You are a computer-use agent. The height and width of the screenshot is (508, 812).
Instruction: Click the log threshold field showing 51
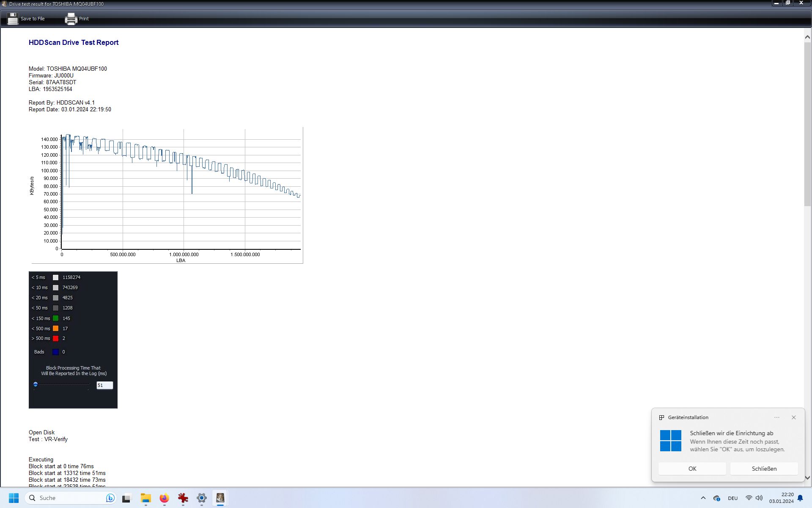point(104,385)
